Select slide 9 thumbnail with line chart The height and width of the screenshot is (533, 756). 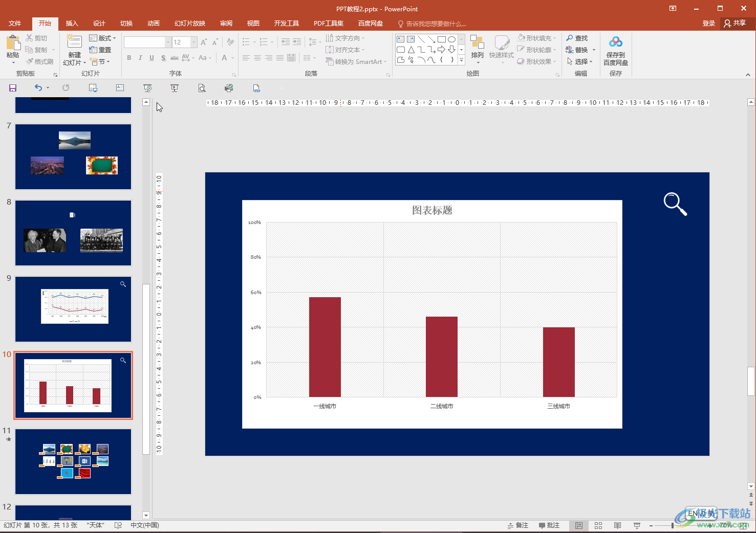(x=73, y=309)
